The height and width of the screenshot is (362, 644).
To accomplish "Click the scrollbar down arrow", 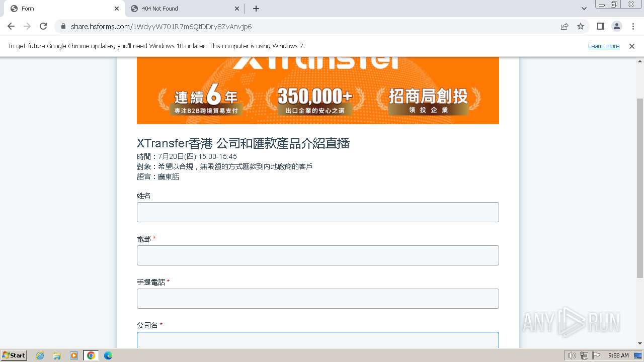I will (x=640, y=343).
